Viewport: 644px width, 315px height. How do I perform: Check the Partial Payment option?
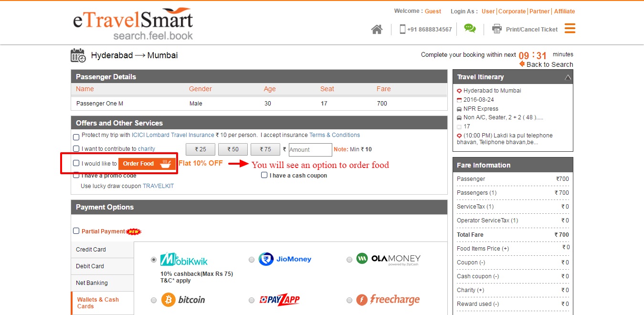coord(76,231)
